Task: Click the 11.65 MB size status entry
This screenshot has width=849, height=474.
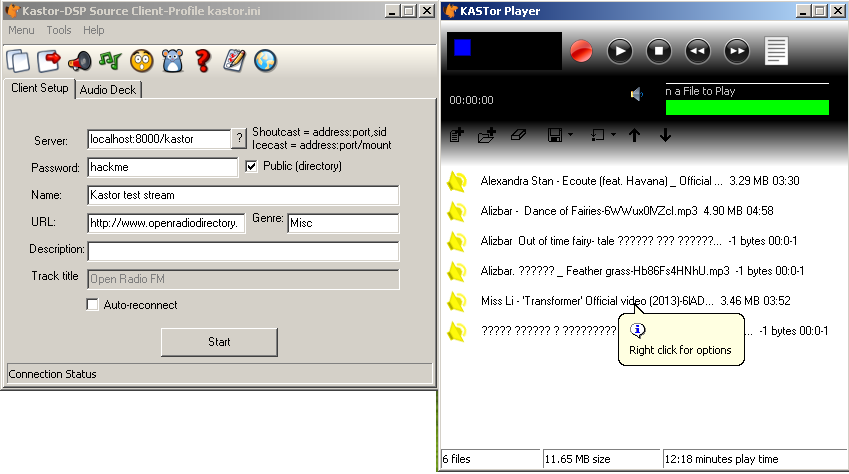Action: (x=602, y=459)
